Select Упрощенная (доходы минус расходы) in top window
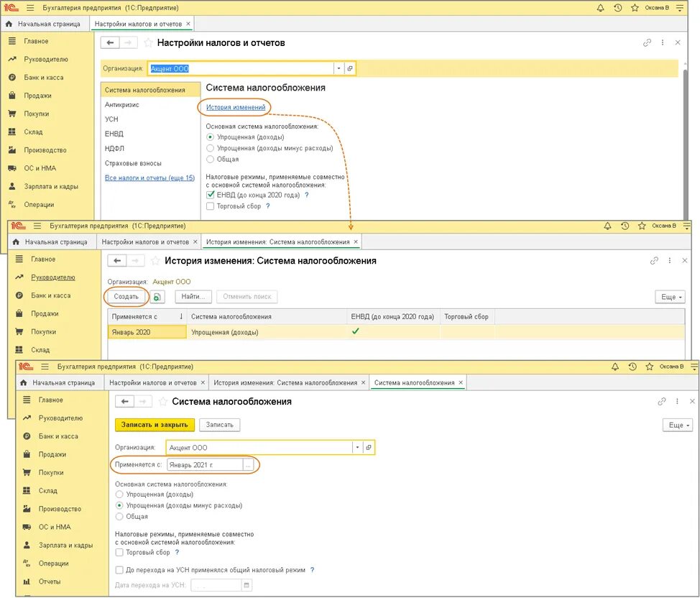The image size is (700, 598). click(x=211, y=148)
